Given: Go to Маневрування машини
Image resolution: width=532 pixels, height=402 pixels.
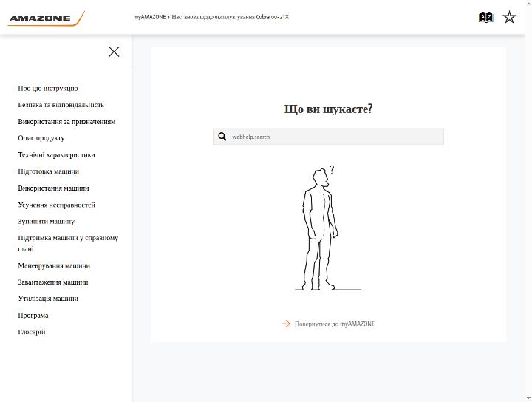Looking at the screenshot, I should coord(54,265).
